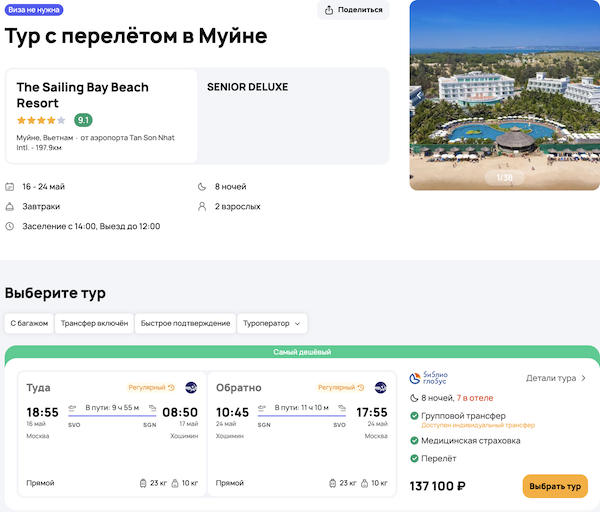600x512 pixels.
Task: Click the airline logo on the Обратно flight
Action: tap(380, 388)
